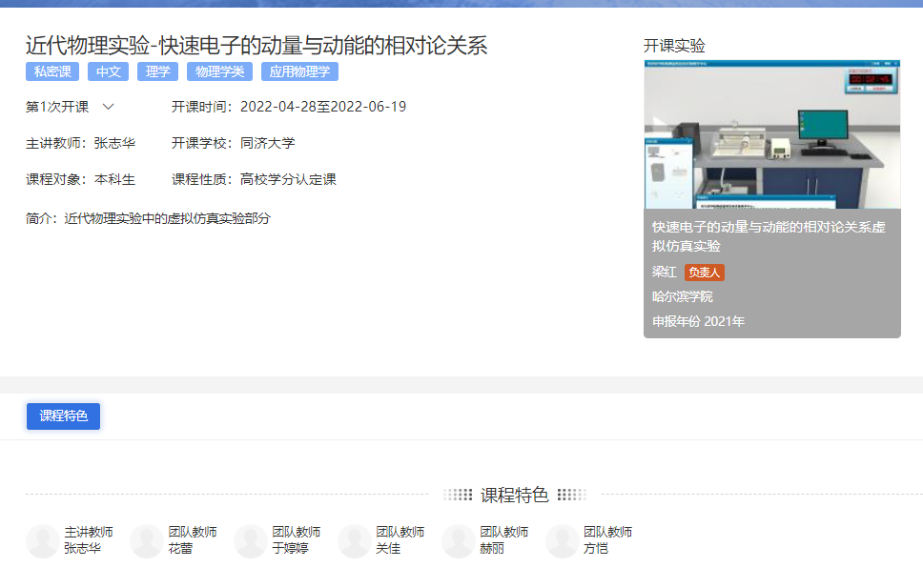Image resolution: width=923 pixels, height=588 pixels.
Task: Click 张志华's teacher avatar icon
Action: click(42, 540)
